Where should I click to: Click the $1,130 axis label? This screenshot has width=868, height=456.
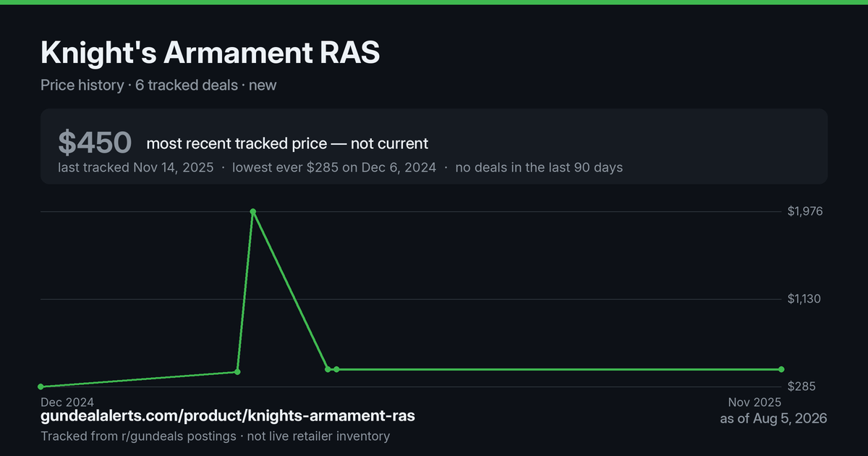point(805,299)
